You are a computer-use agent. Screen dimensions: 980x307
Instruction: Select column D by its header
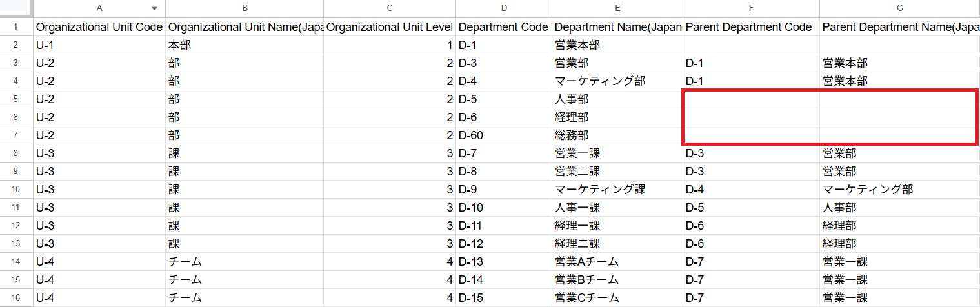(503, 8)
